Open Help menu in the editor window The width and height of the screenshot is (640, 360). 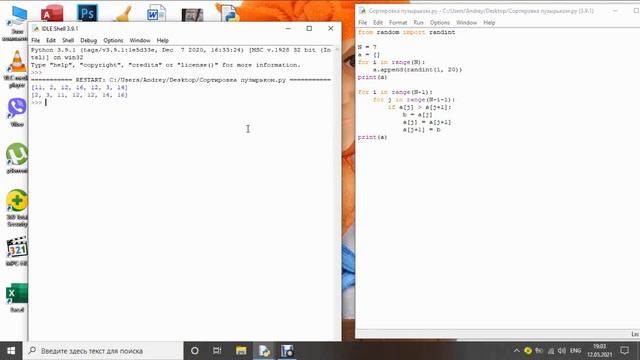tap(489, 22)
